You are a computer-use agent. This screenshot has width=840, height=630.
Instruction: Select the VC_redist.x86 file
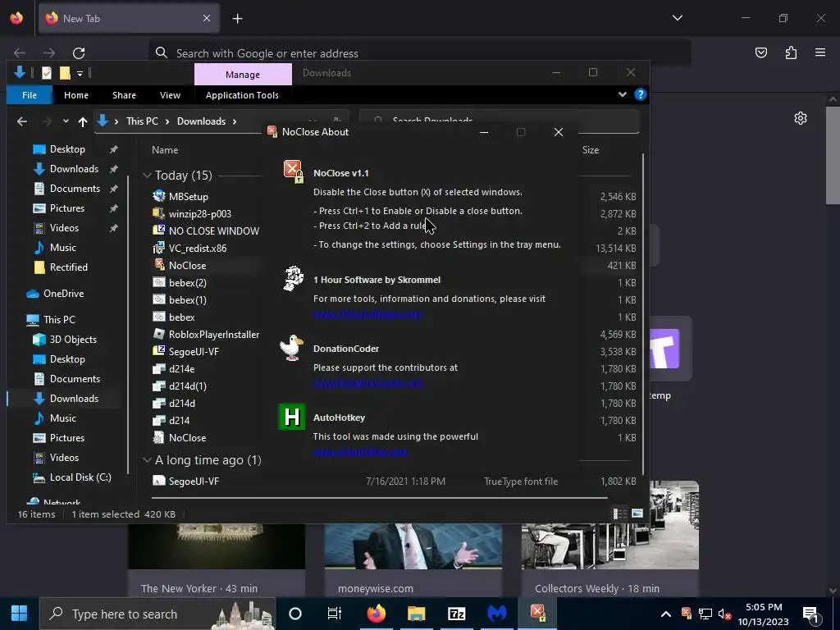[x=197, y=248]
